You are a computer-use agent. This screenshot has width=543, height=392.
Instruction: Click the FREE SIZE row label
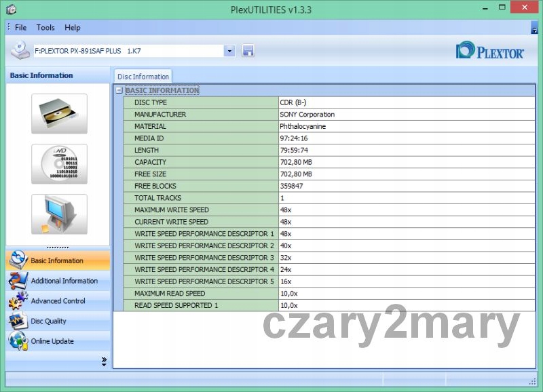(150, 174)
